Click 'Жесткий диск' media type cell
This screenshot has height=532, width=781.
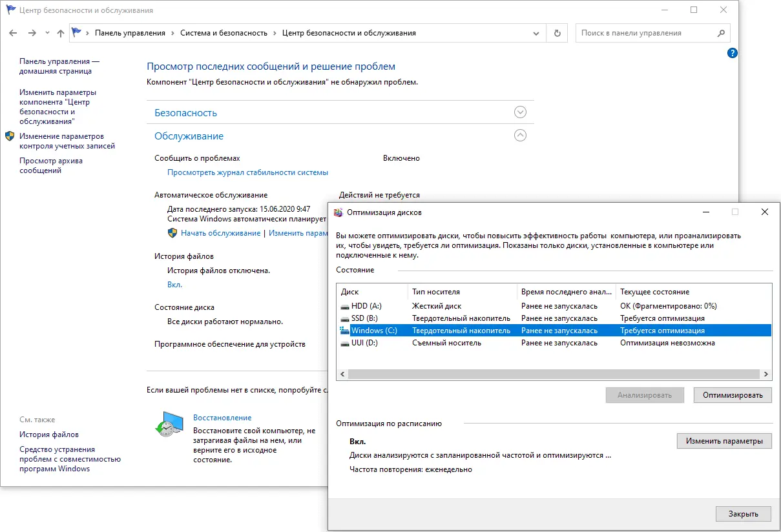[x=437, y=306]
